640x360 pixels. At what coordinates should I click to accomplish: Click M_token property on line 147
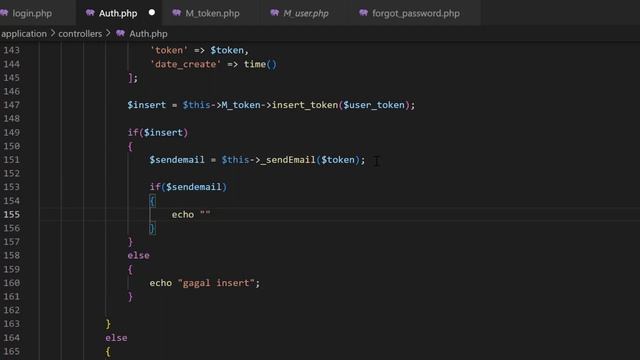pos(241,105)
